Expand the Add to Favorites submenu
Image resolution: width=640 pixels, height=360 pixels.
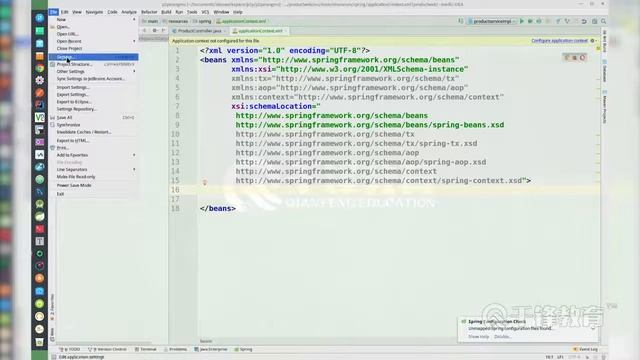[93, 155]
